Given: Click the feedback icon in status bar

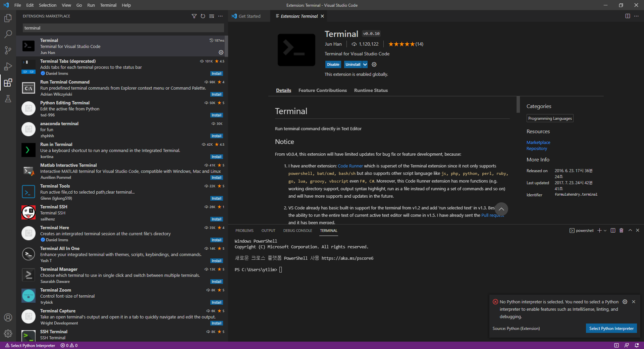Looking at the screenshot, I should (627, 345).
